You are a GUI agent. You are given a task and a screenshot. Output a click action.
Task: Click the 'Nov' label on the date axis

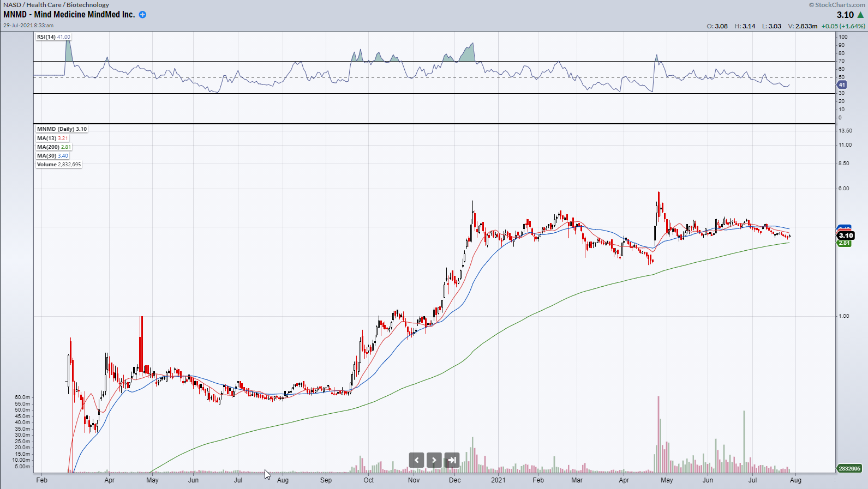pyautogui.click(x=414, y=480)
